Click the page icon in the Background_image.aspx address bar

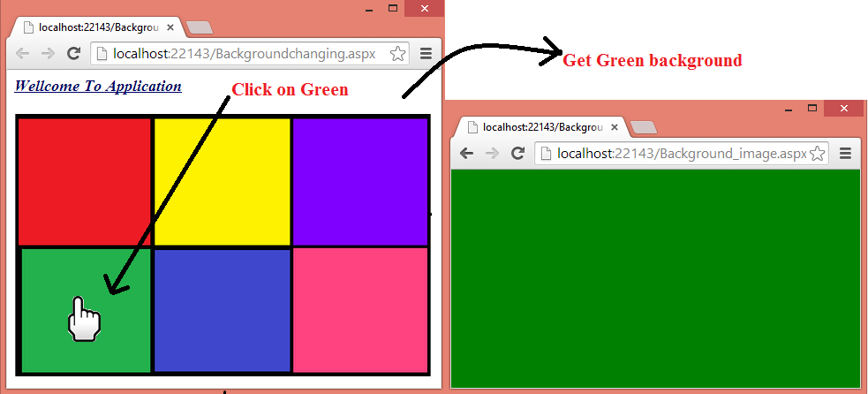click(x=546, y=154)
